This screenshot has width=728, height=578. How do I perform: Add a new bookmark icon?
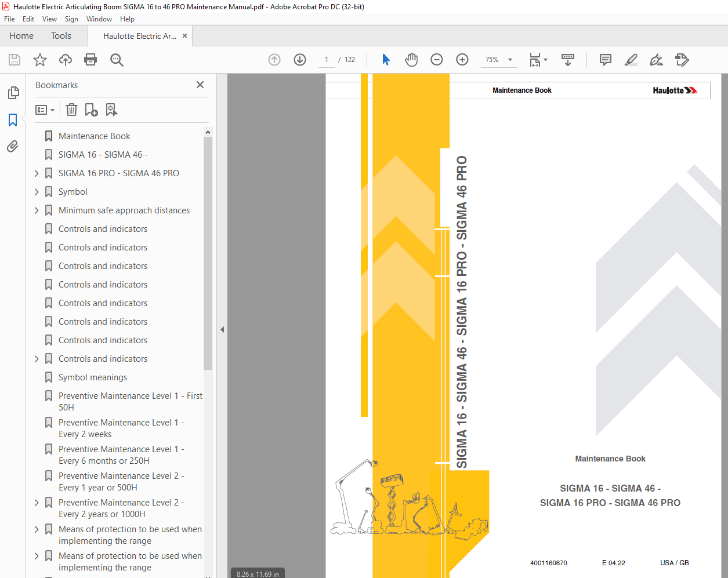pyautogui.click(x=92, y=110)
